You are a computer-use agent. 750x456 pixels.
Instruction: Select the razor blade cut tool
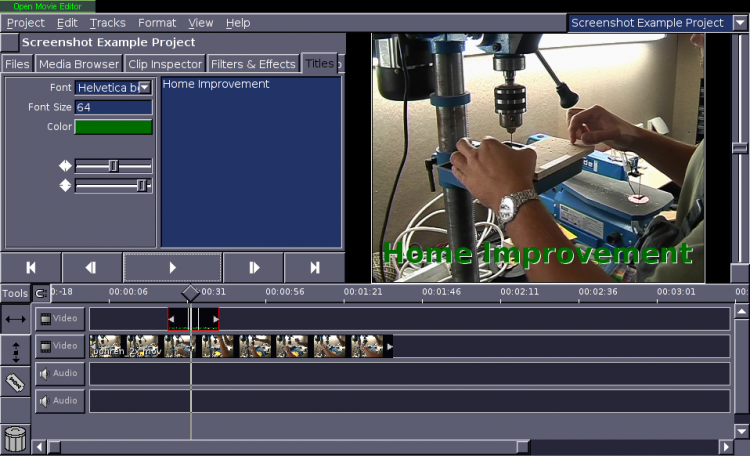pos(15,382)
